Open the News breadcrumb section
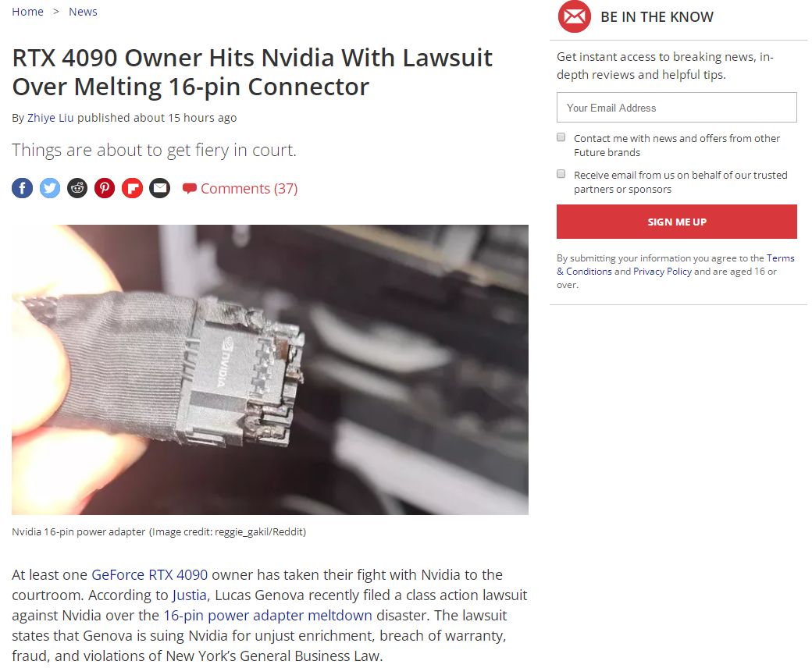 point(83,12)
